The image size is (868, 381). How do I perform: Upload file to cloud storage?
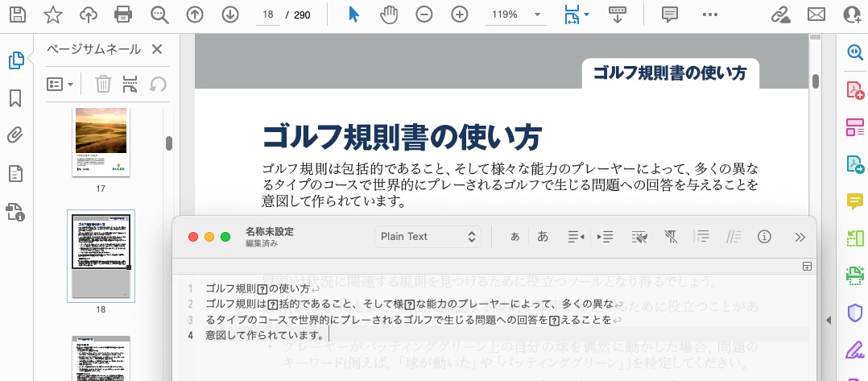[x=88, y=14]
